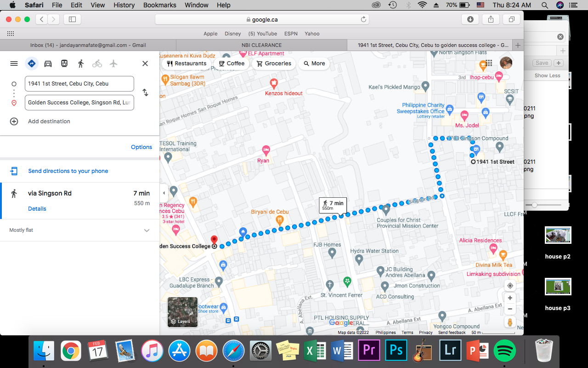Open the Google Maps hamburger menu
The height and width of the screenshot is (368, 588).
[14, 63]
